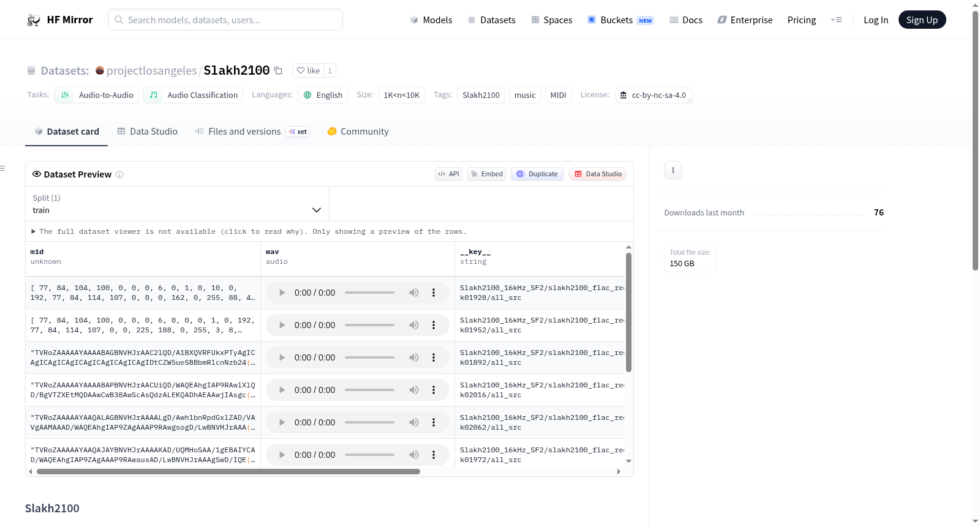Screen dimensions: 980x527
Task: Click the API button in Dataset Preview
Action: point(448,174)
